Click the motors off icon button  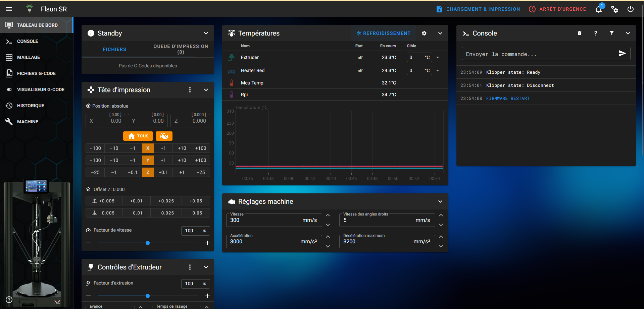point(164,136)
